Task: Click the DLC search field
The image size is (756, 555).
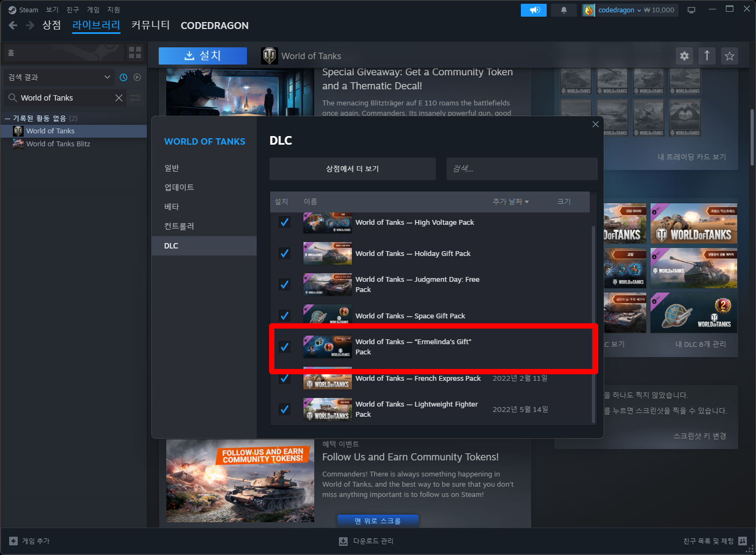Action: (x=522, y=169)
